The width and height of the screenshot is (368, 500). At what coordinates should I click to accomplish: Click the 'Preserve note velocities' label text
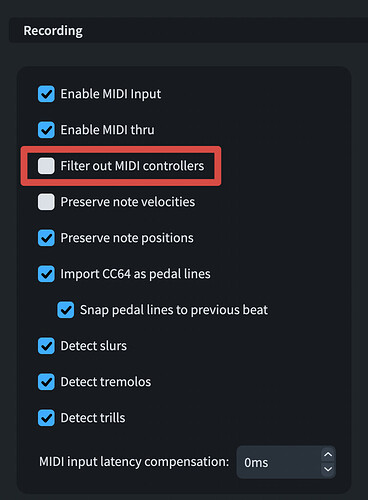tap(128, 202)
